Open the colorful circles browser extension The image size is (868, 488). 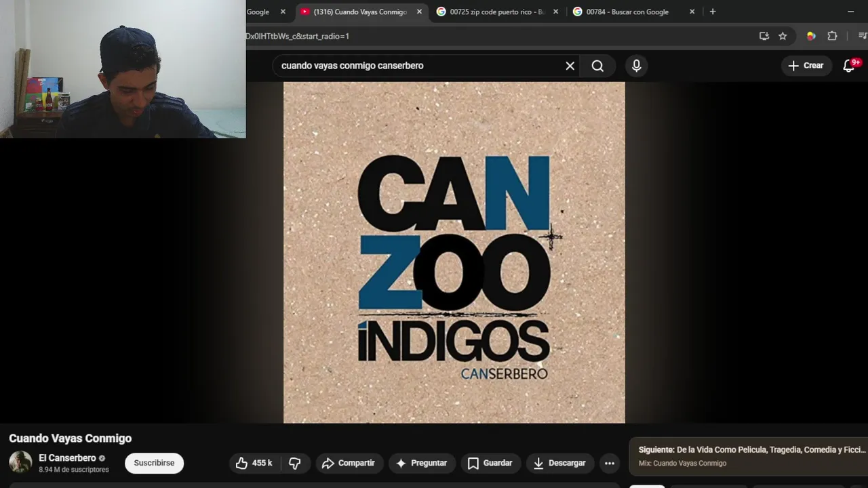pos(811,36)
